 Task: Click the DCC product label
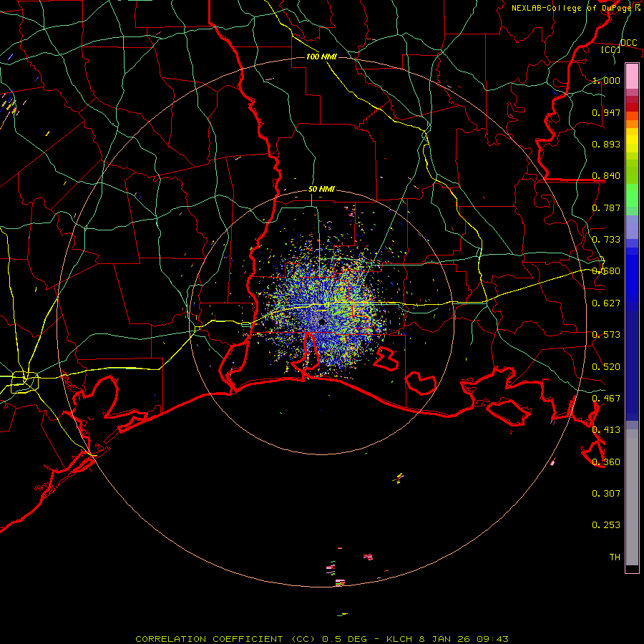pos(628,42)
